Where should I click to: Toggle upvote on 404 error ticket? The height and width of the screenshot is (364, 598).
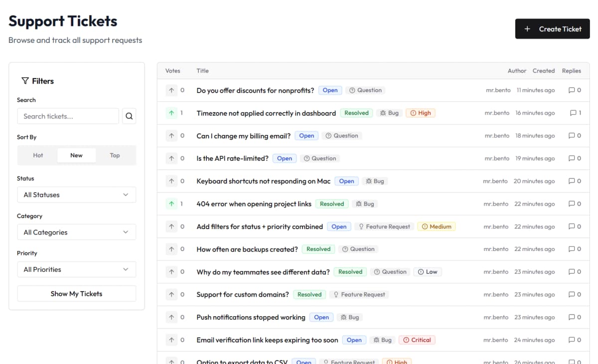171,204
